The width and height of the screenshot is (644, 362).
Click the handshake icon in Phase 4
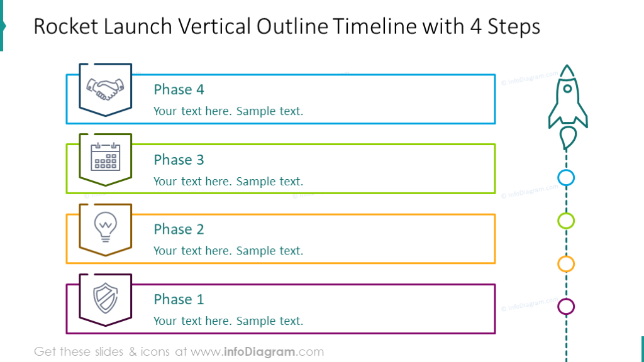[105, 89]
